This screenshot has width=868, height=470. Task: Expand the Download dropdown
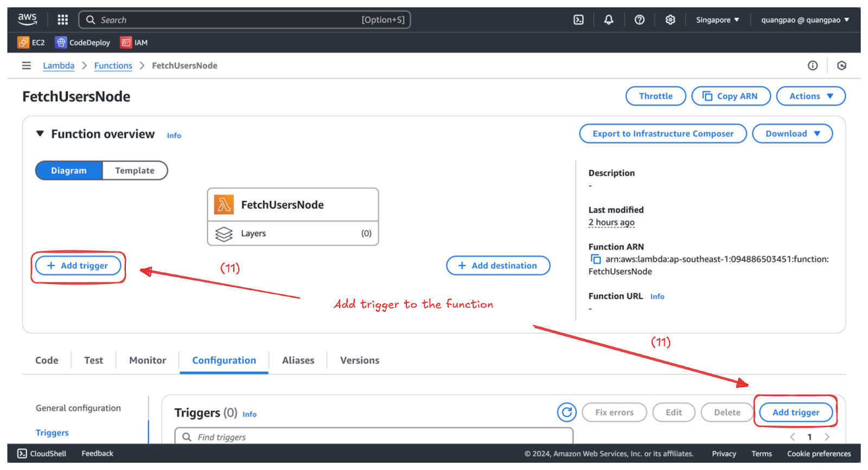(x=793, y=133)
